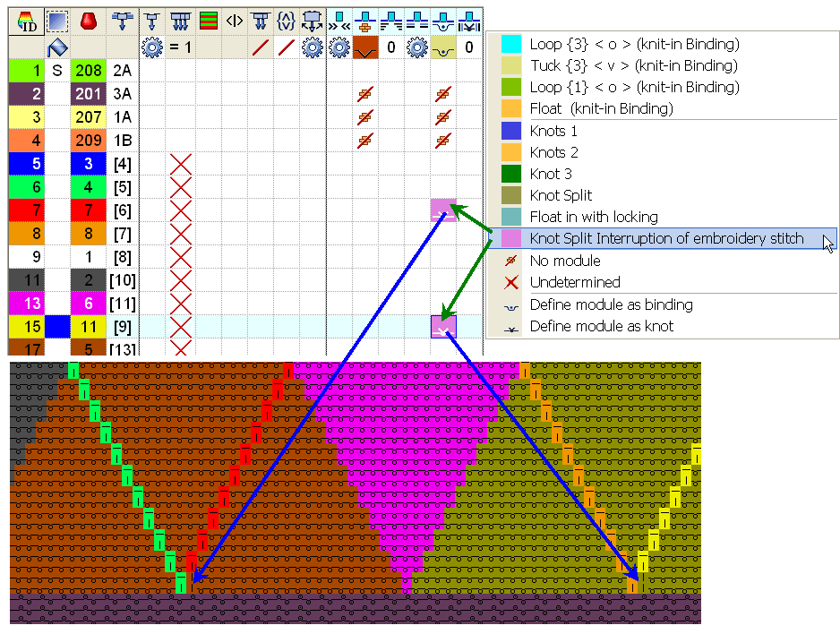
Task: Toggle the red X in row 8
Action: pos(181,234)
